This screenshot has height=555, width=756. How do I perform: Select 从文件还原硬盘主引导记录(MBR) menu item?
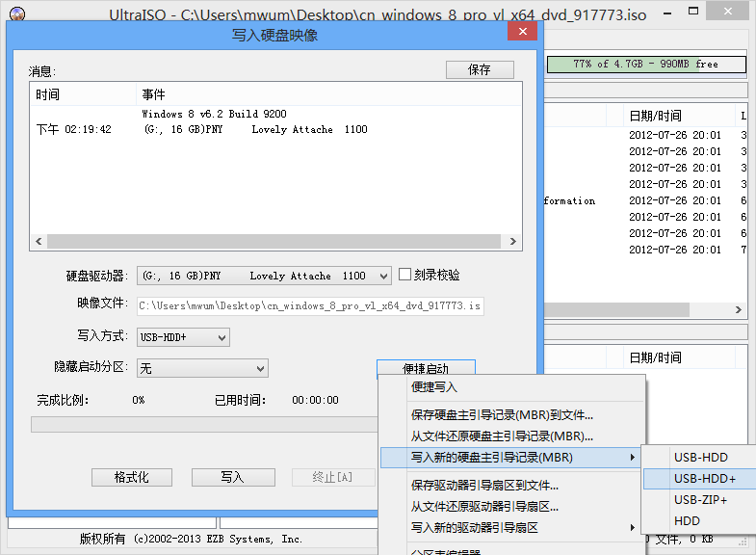(x=511, y=436)
